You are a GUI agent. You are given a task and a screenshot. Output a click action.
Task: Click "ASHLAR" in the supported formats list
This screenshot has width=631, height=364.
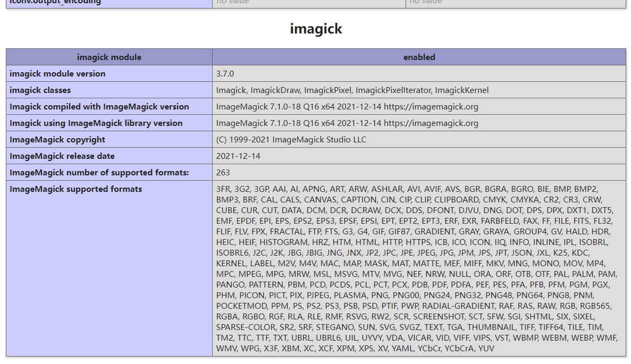click(x=386, y=189)
